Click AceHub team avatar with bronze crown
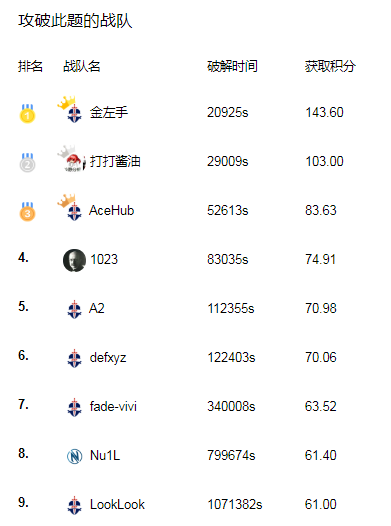The width and height of the screenshot is (391, 526). 71,208
